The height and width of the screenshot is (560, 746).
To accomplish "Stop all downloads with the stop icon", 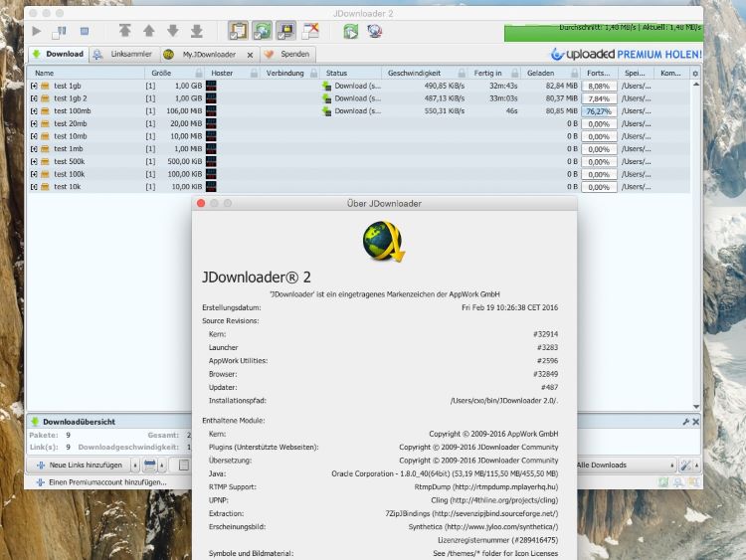I will [85, 32].
